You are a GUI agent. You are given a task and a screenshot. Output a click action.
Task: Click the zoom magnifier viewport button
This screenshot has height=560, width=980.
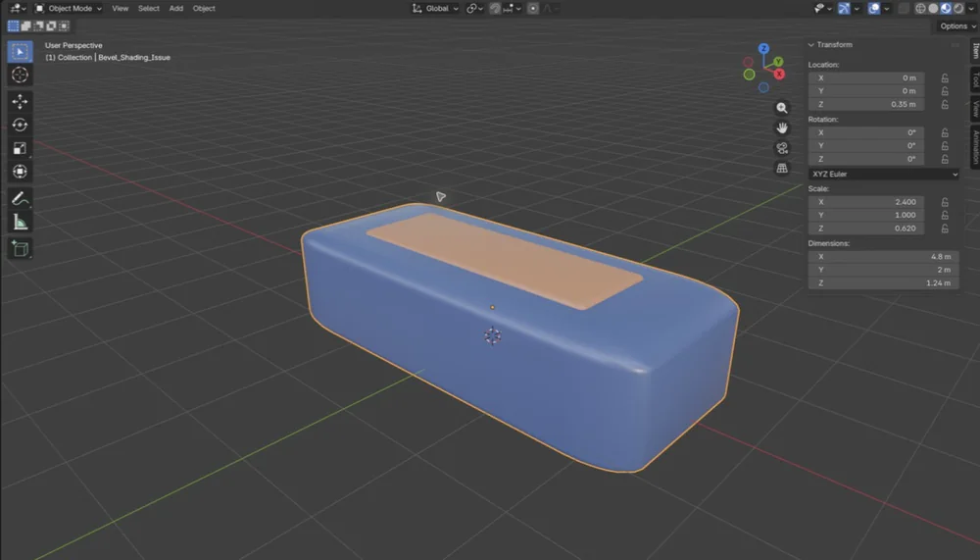click(782, 108)
